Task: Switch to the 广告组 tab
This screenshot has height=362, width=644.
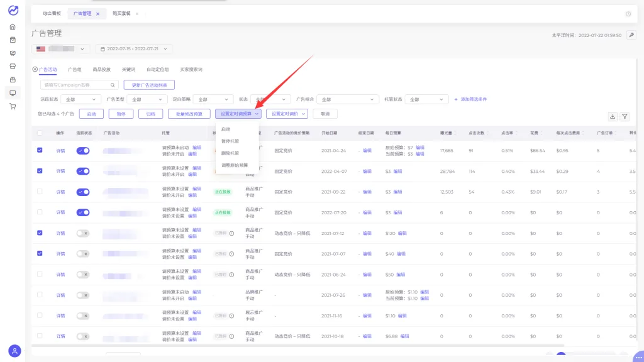Action: (74, 69)
